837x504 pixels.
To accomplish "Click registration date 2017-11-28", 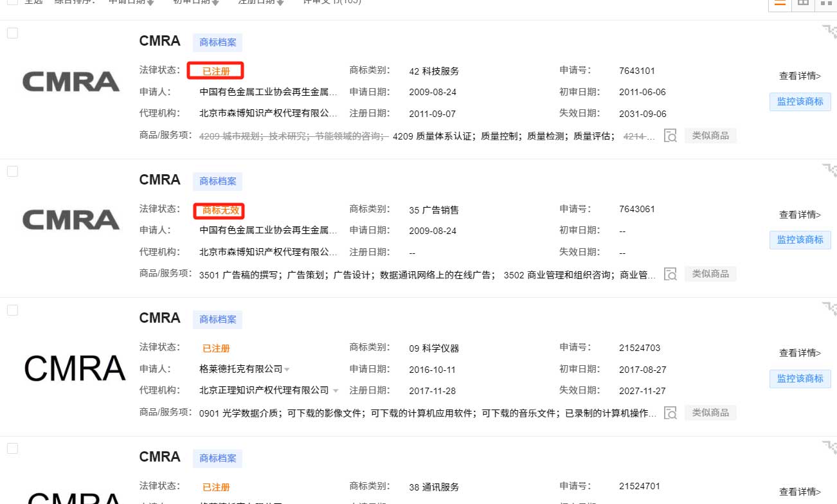I will click(433, 391).
